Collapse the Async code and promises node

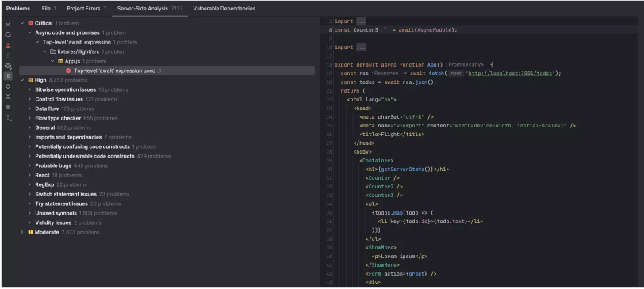pyautogui.click(x=29, y=32)
